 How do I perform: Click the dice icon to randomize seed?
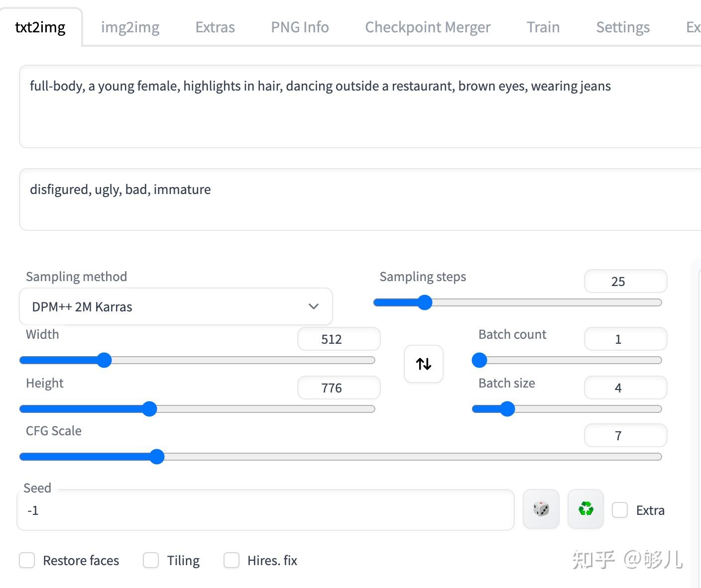coord(541,509)
